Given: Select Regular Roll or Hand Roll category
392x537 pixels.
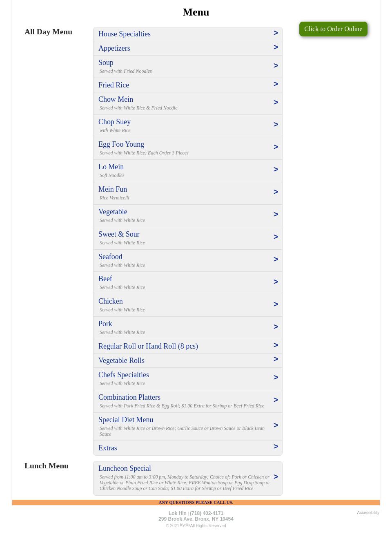Looking at the screenshot, I should (188, 346).
